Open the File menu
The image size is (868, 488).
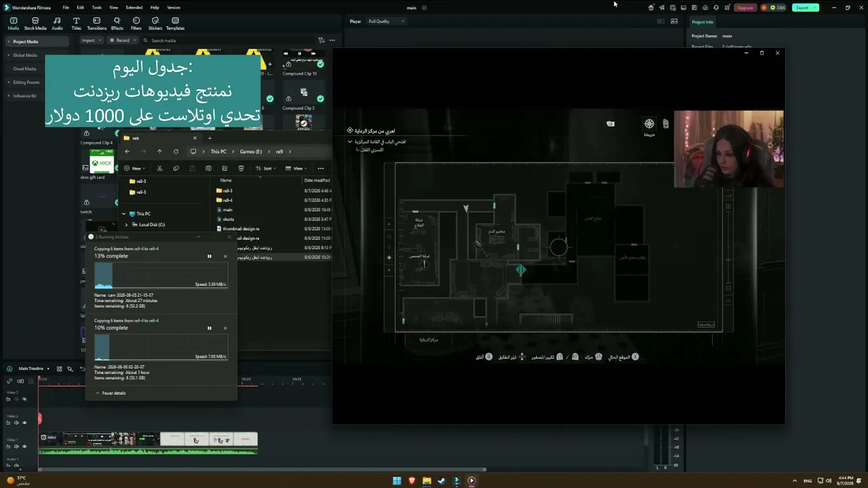pyautogui.click(x=66, y=7)
